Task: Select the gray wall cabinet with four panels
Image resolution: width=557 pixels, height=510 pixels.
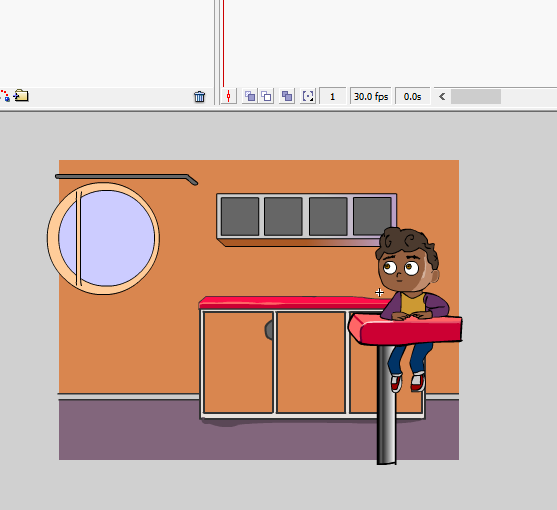Action: tap(307, 219)
